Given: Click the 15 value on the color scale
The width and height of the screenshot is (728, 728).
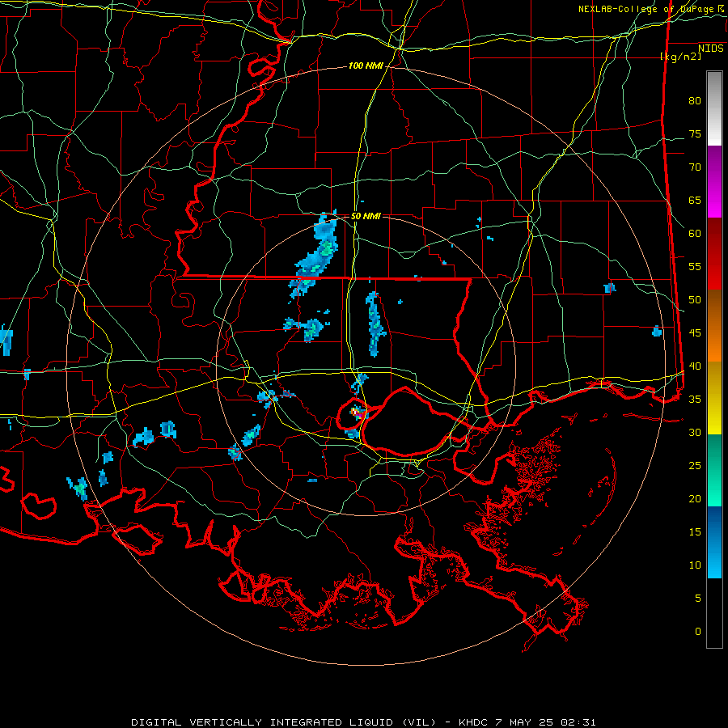Looking at the screenshot, I should click(695, 531).
